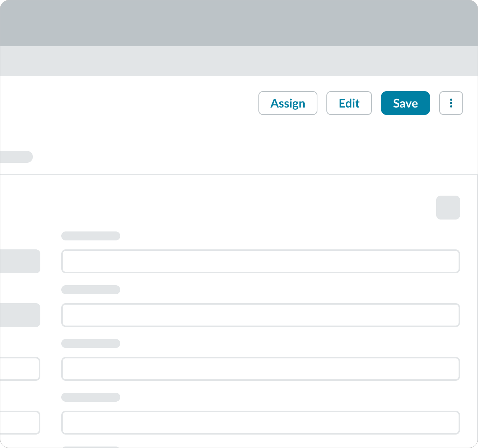478x448 pixels.
Task: Click the small outlined box beside the third input
Action: pos(20,369)
